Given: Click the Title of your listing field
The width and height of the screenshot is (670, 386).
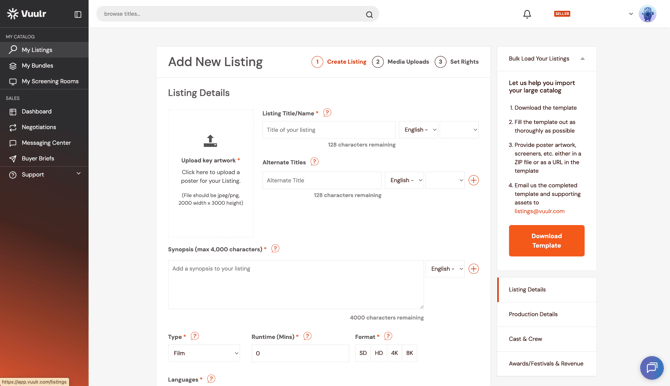Looking at the screenshot, I should click(x=329, y=130).
